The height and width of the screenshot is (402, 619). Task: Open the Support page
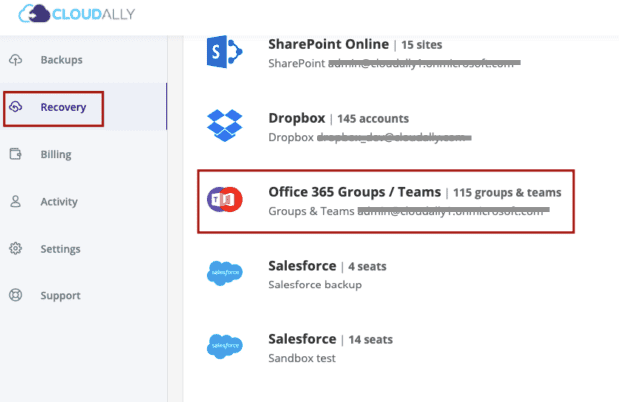tap(60, 295)
